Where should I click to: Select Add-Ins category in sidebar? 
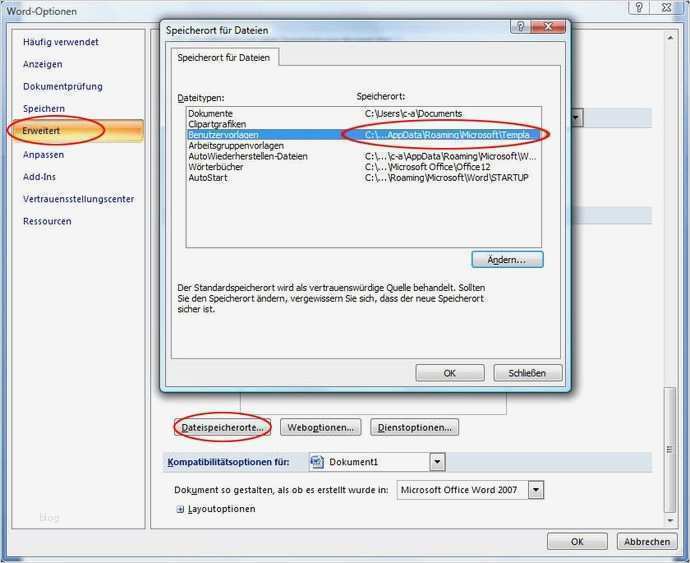click(39, 177)
